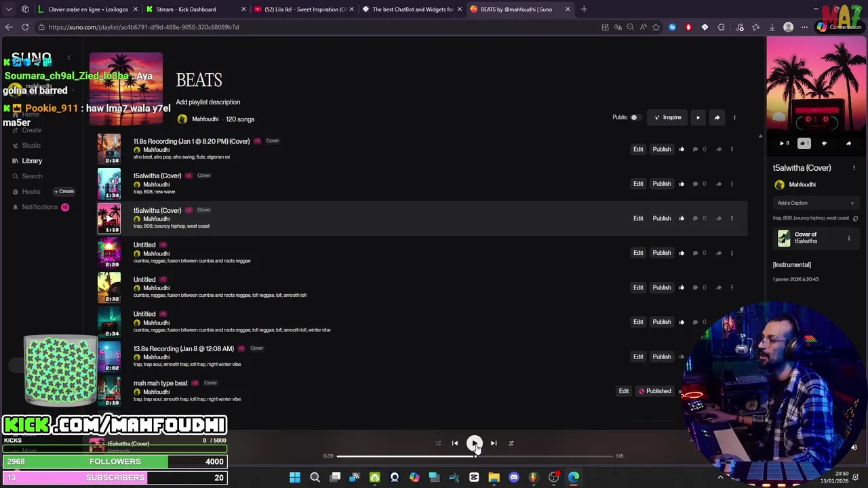The image size is (868, 488).
Task: Click the Inspire button
Action: pos(668,117)
